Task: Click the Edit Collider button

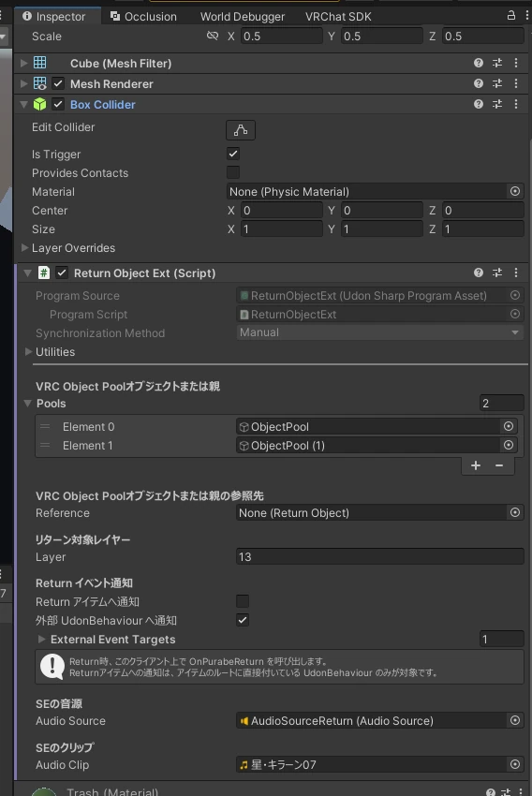Action: (x=241, y=130)
